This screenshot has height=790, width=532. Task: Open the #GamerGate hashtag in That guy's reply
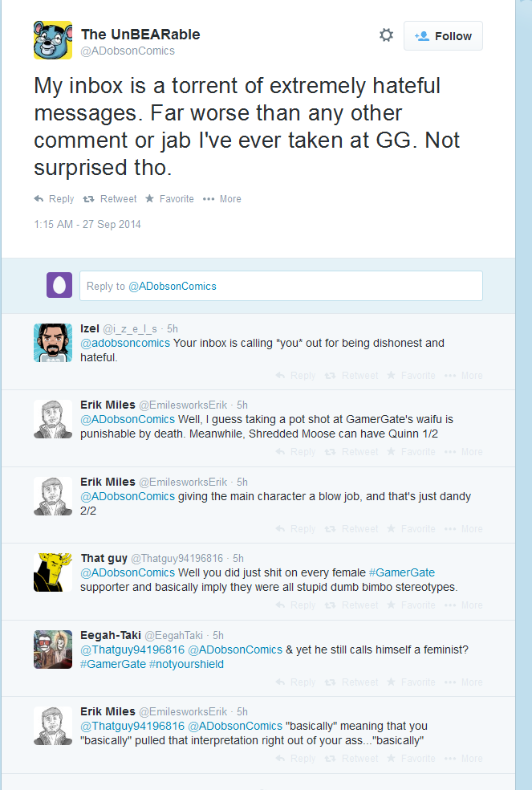tap(401, 573)
